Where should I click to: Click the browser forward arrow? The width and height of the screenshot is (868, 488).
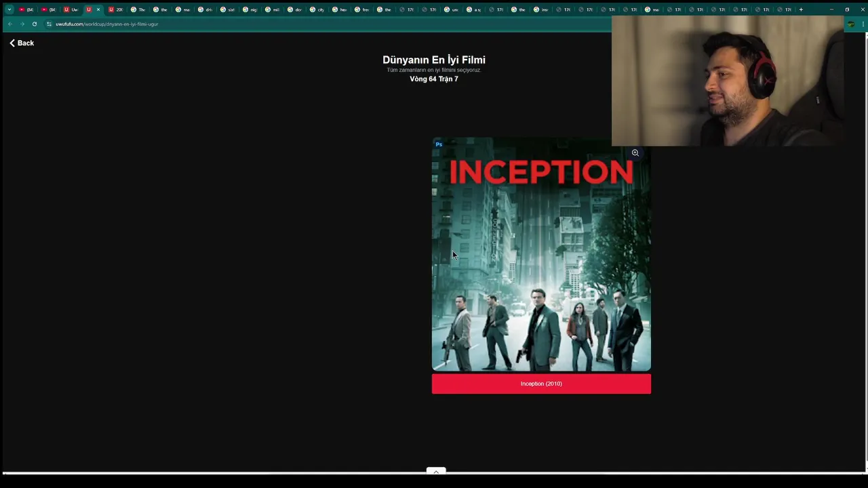22,24
